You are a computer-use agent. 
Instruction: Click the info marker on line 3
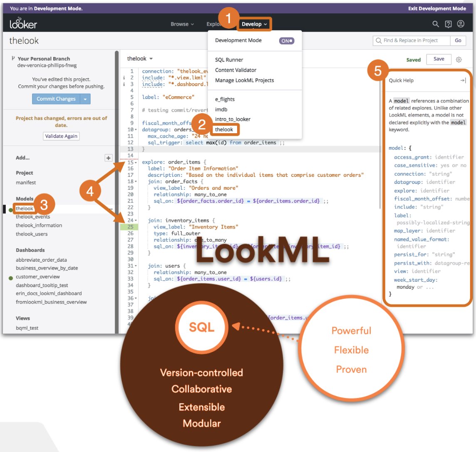tap(124, 84)
